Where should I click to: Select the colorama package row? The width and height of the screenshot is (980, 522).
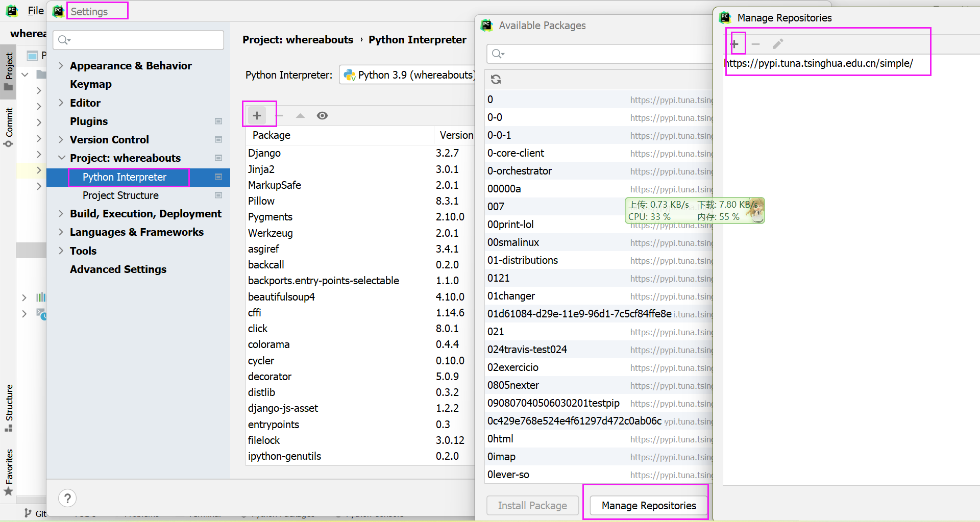pos(360,344)
